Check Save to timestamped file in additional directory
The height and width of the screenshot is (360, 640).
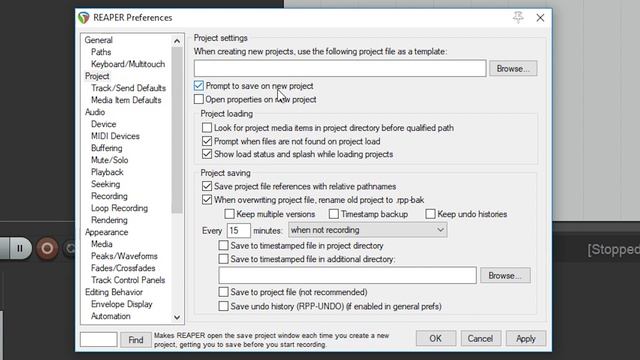(x=223, y=259)
